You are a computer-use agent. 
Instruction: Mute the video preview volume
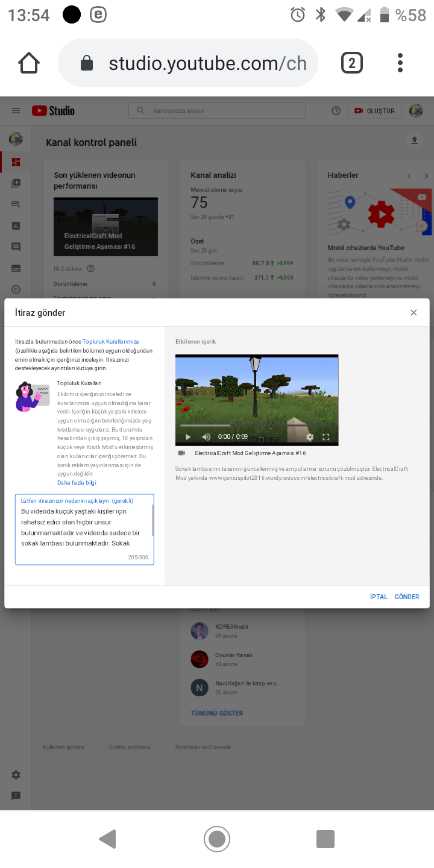206,437
